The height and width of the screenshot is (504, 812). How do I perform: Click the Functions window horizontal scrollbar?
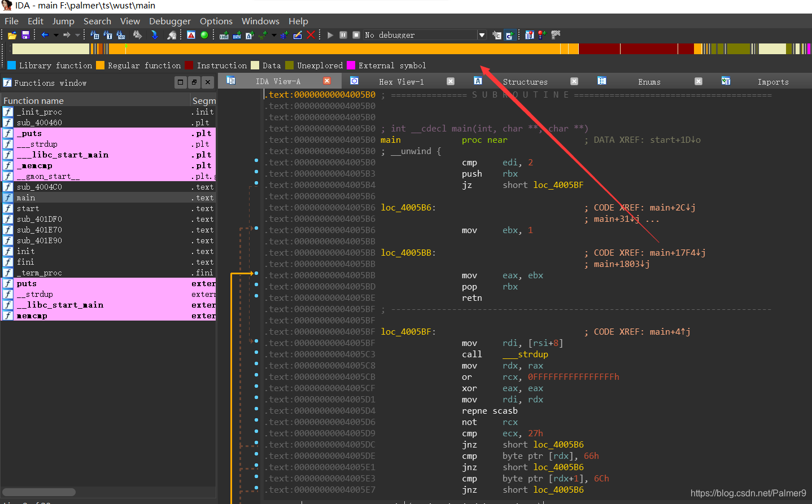(x=39, y=492)
